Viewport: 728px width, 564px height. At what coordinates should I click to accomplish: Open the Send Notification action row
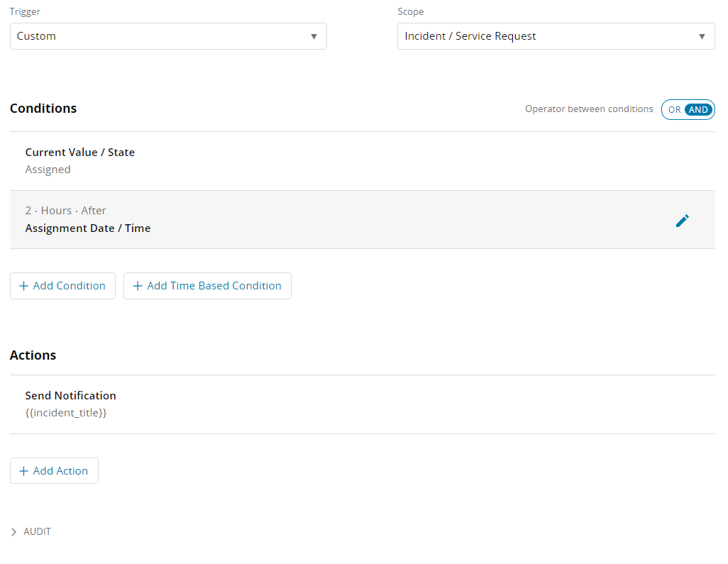coord(362,404)
